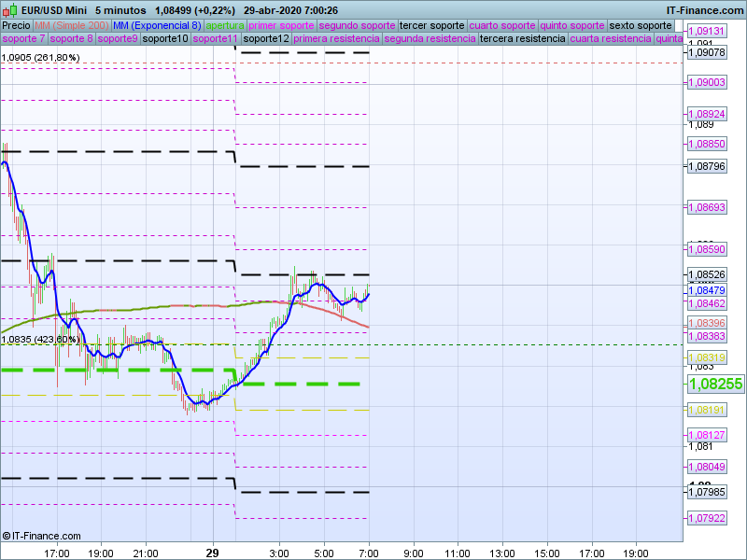Click the large green 1,08255 price label
The image size is (747, 560).
[x=714, y=384]
